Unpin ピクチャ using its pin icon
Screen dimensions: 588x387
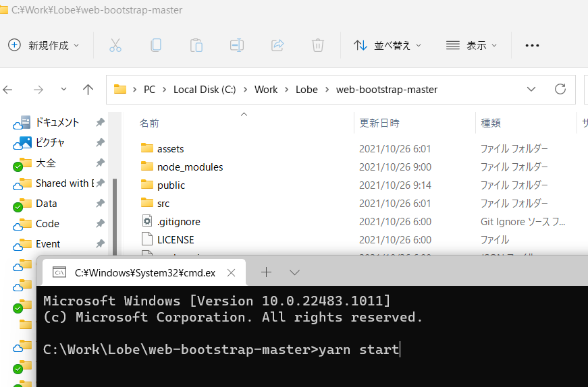pyautogui.click(x=100, y=142)
